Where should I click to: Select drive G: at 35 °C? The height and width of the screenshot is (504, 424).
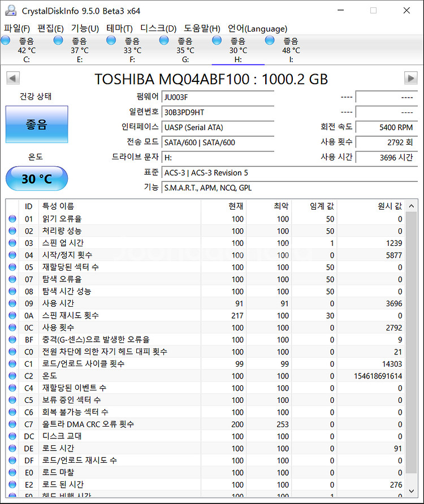pos(185,50)
